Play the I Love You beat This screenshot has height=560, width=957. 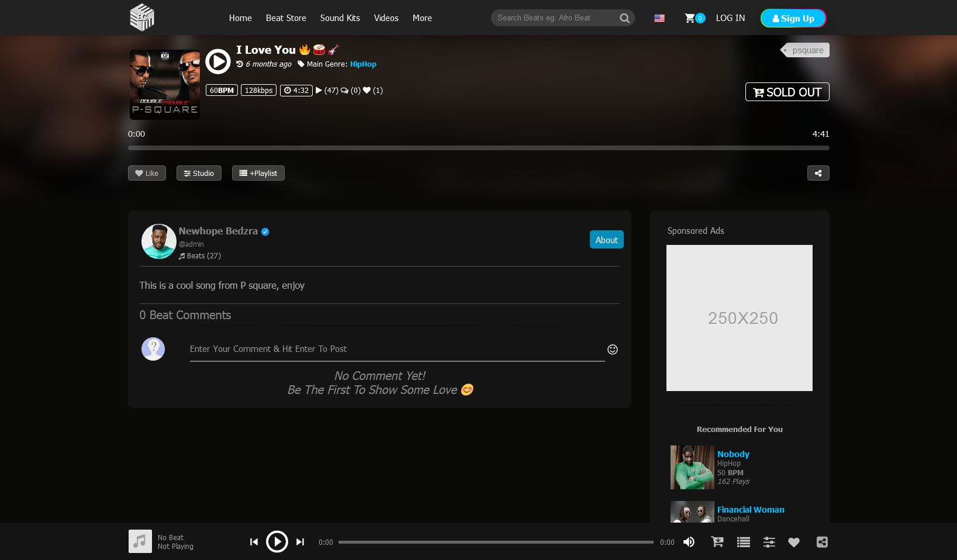tap(218, 61)
